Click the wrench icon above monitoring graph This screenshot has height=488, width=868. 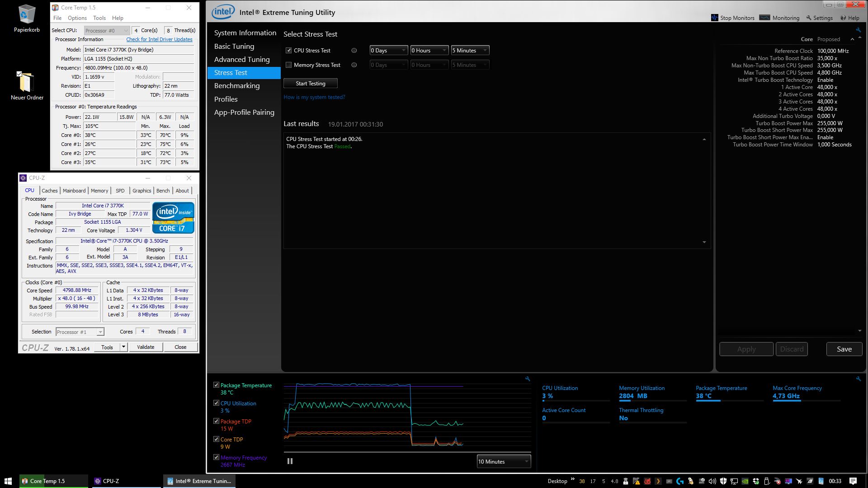point(528,379)
